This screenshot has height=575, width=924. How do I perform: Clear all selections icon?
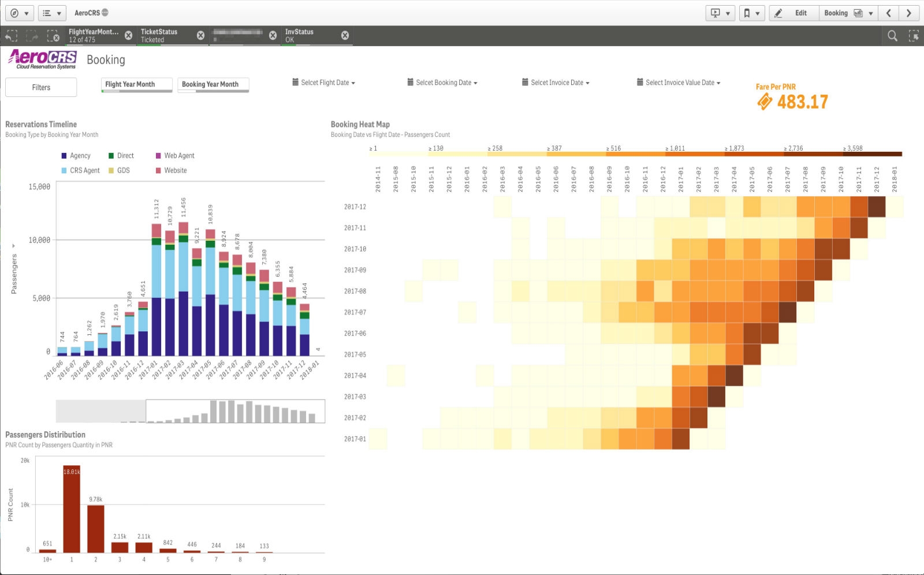point(53,36)
